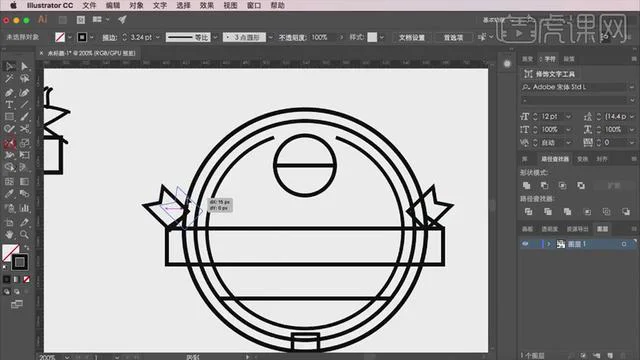
Task: Select the Magic Wand tool
Action: pyautogui.click(x=9, y=78)
